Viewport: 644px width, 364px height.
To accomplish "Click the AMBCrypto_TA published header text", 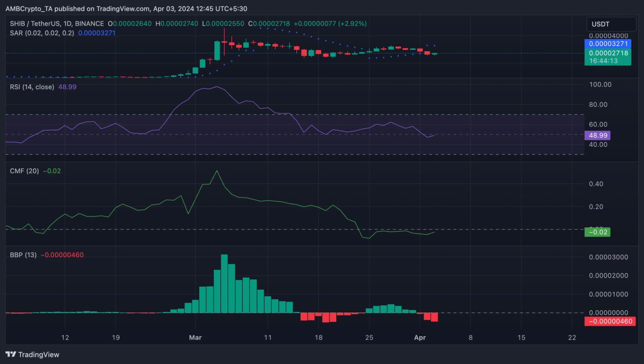I will [x=126, y=8].
